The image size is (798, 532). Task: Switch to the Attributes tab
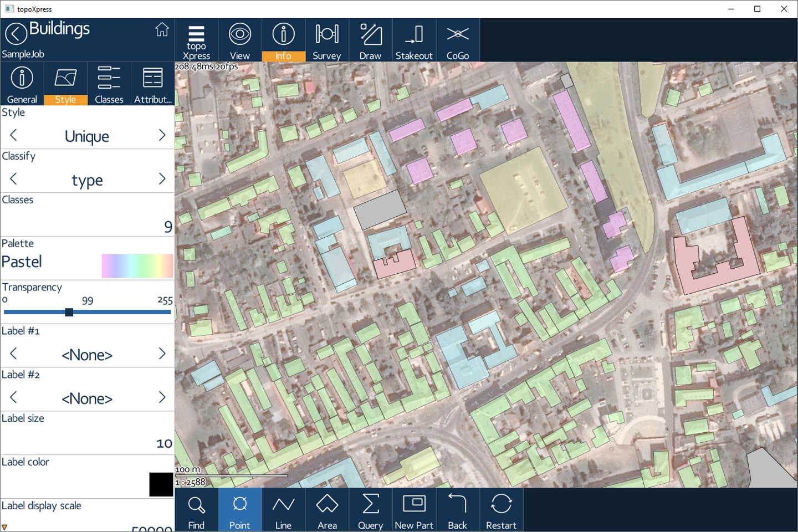coord(153,84)
